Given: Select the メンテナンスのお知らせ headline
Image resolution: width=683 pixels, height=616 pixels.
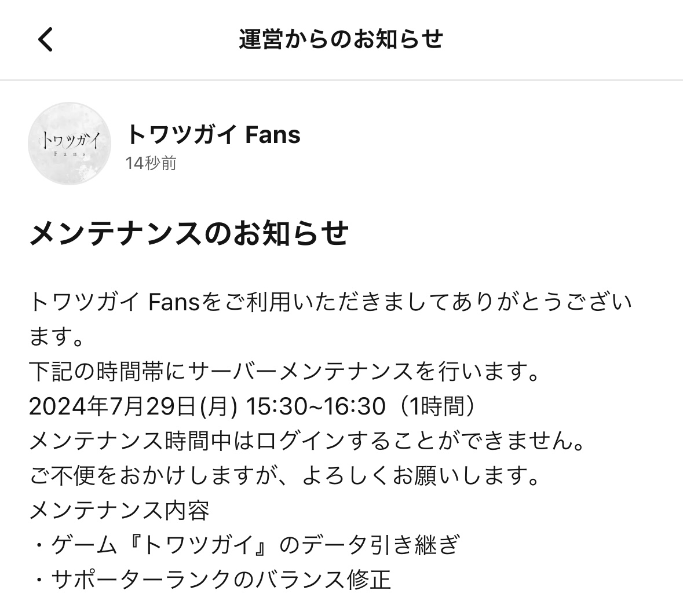Looking at the screenshot, I should click(x=189, y=233).
